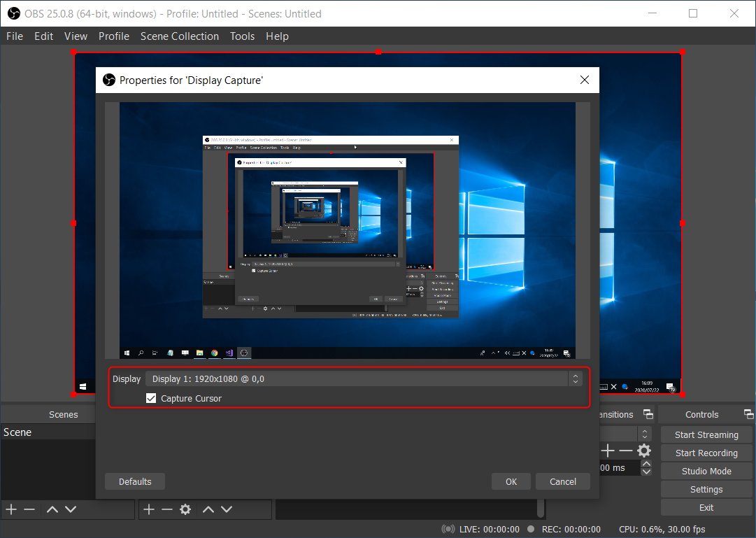Image resolution: width=756 pixels, height=538 pixels.
Task: Open the Edit menu
Action: point(43,36)
